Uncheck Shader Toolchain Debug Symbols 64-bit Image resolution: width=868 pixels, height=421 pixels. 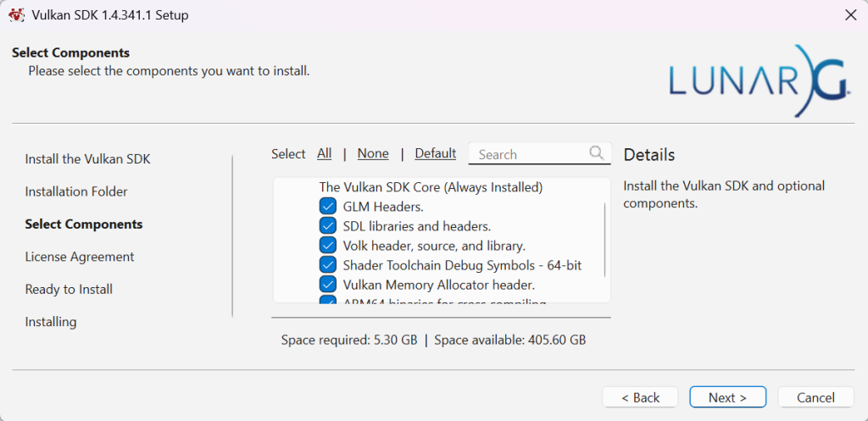328,265
